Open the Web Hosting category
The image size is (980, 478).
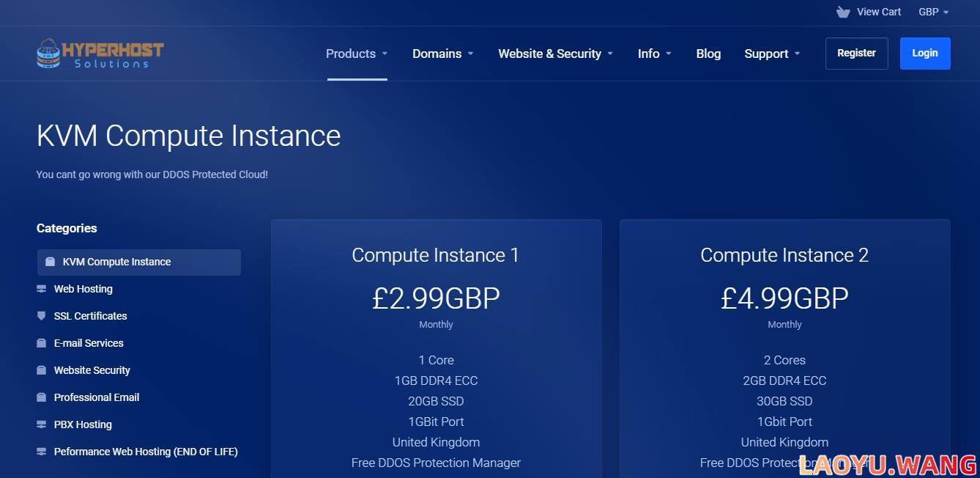coord(83,289)
